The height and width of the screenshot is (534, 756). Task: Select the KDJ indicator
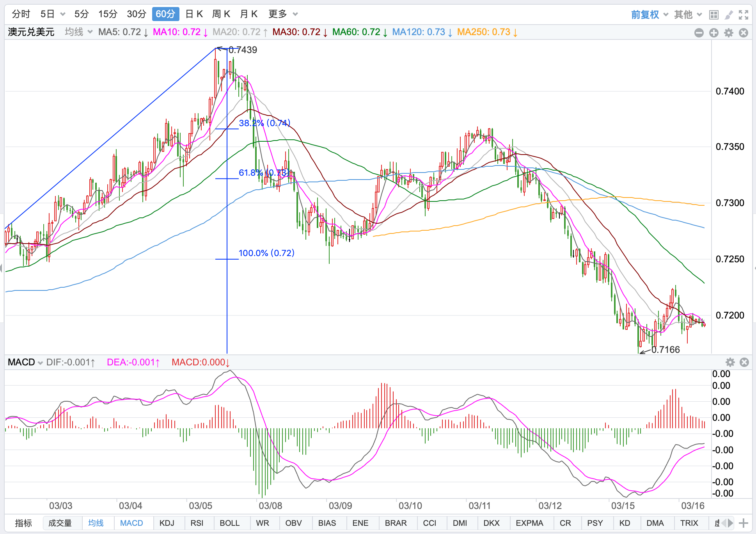click(167, 523)
